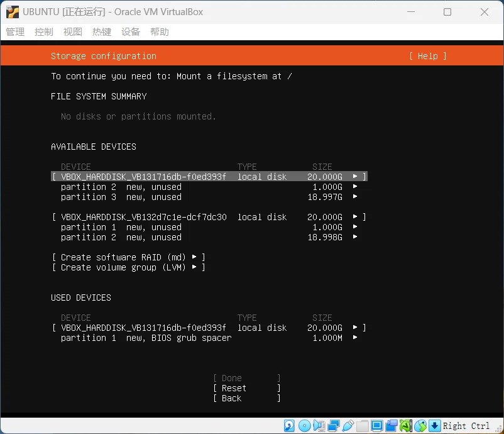Click the 'No disks or partitions mounted.' text

click(x=138, y=116)
